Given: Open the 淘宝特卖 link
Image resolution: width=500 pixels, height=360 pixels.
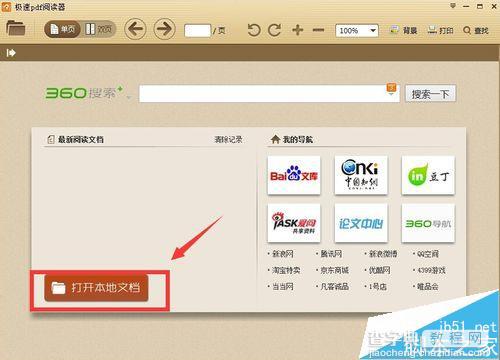Looking at the screenshot, I should click(286, 270).
